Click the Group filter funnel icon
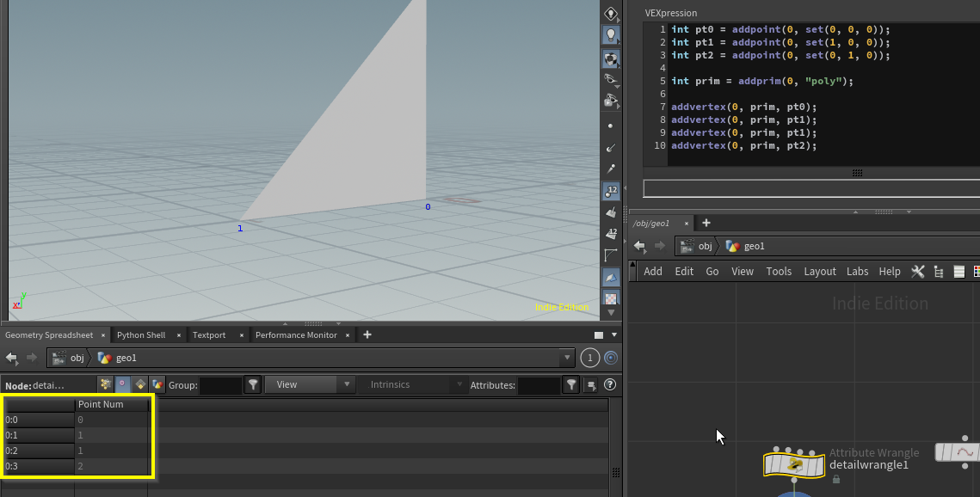Image resolution: width=980 pixels, height=497 pixels. coord(253,384)
